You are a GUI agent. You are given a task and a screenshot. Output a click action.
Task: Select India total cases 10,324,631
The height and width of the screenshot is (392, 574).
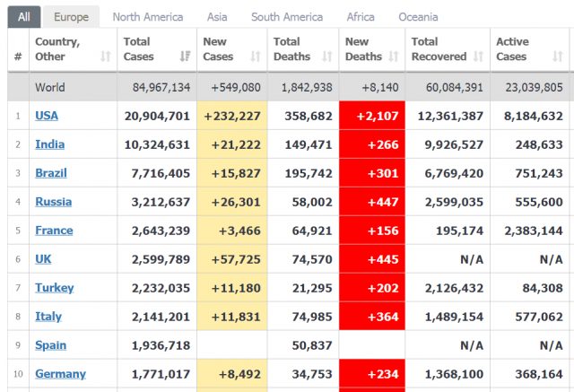tap(157, 144)
